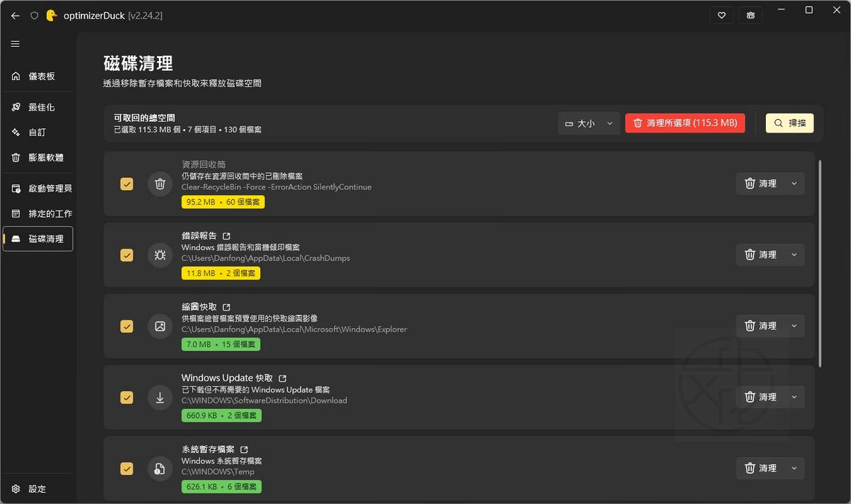
Task: Open 設定 settings
Action: coord(38,488)
